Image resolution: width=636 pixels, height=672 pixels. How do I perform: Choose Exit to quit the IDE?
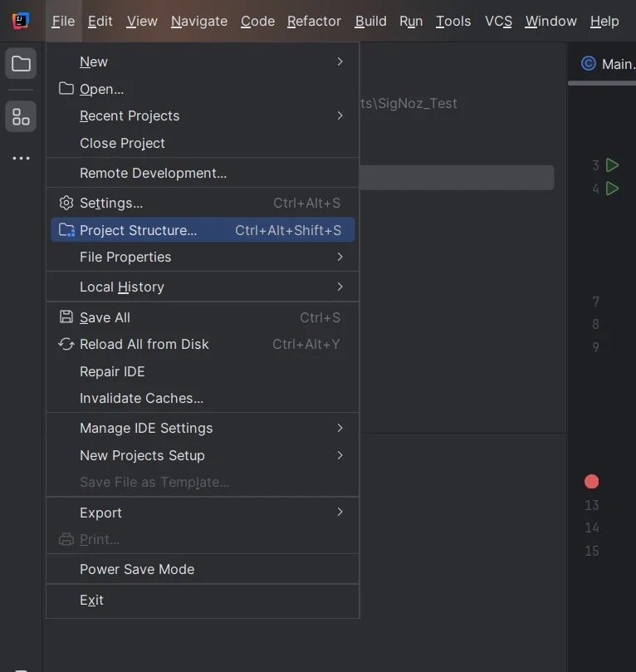(x=203, y=600)
